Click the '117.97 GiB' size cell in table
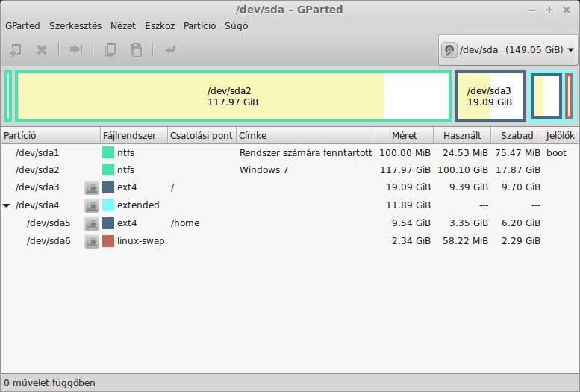This screenshot has height=392, width=580. click(x=405, y=170)
